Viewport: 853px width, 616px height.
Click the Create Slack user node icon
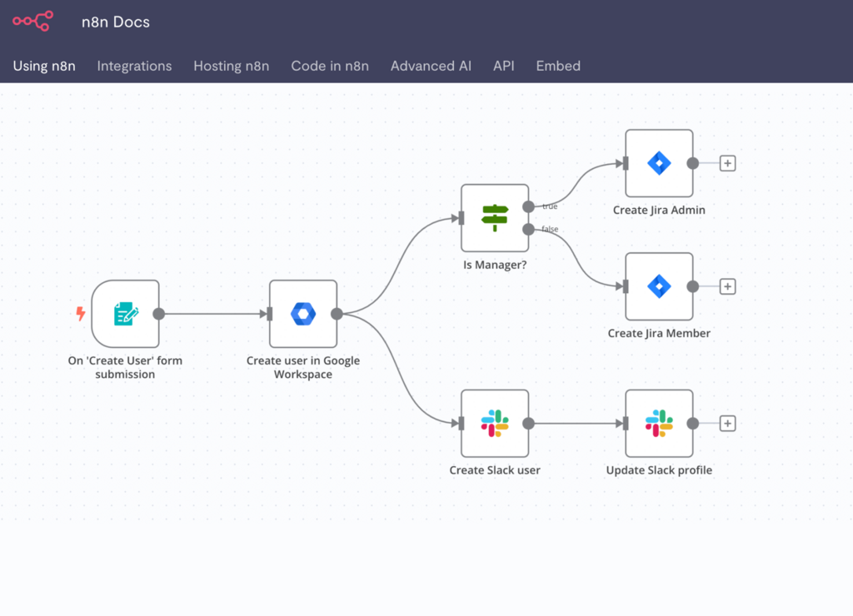click(x=495, y=424)
